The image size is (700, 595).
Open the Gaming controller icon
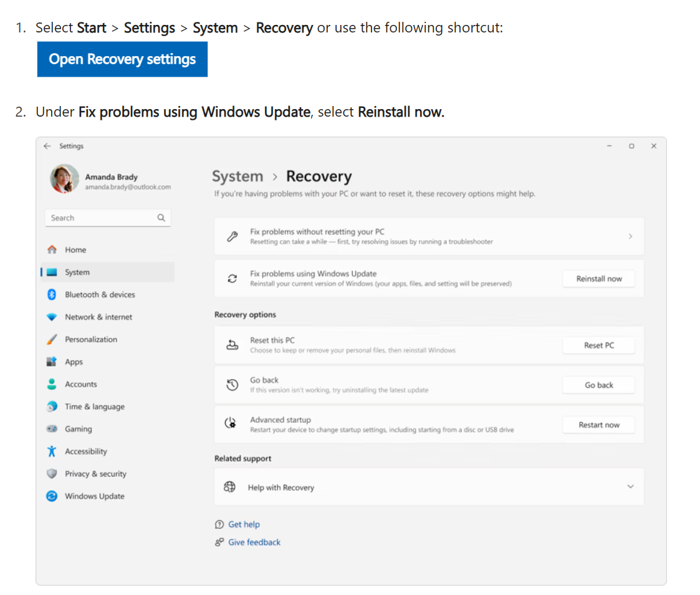coord(52,428)
